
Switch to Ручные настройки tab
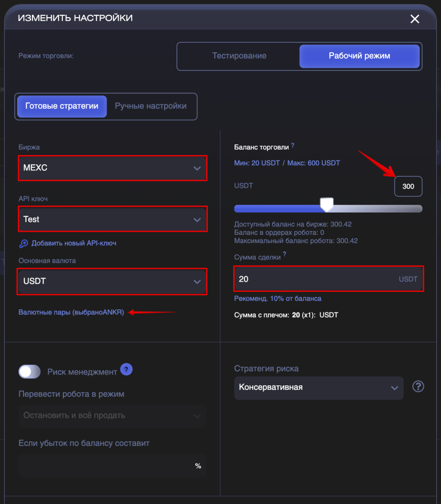(x=151, y=106)
